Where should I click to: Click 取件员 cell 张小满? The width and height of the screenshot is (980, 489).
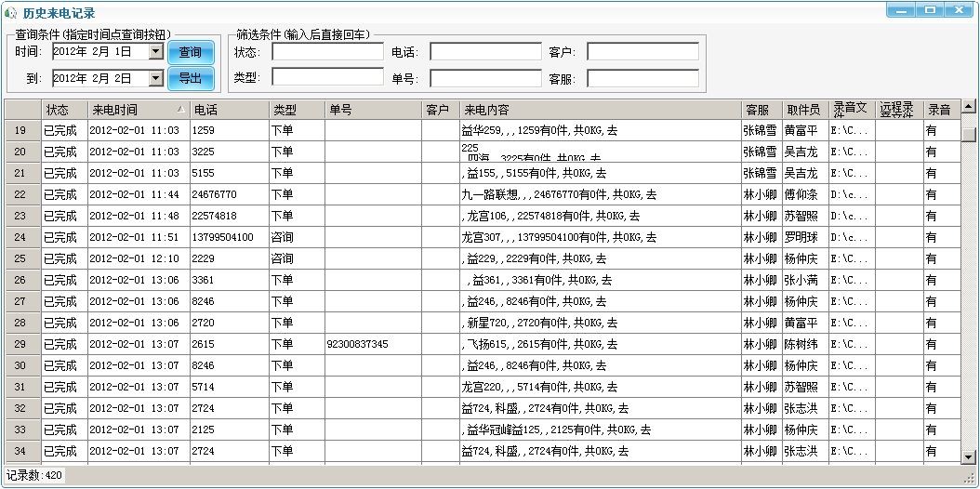tap(805, 280)
